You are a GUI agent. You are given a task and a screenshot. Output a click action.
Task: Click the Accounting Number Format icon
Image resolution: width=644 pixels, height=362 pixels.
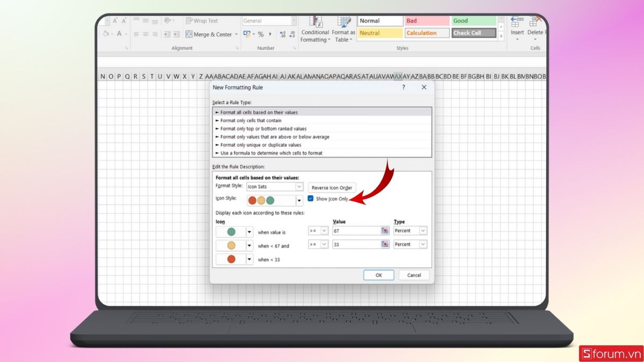pyautogui.click(x=247, y=34)
